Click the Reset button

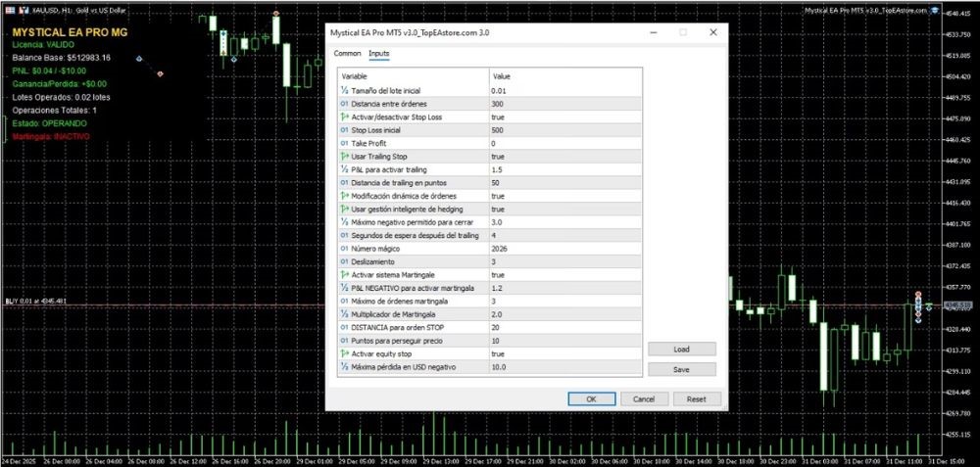point(696,399)
